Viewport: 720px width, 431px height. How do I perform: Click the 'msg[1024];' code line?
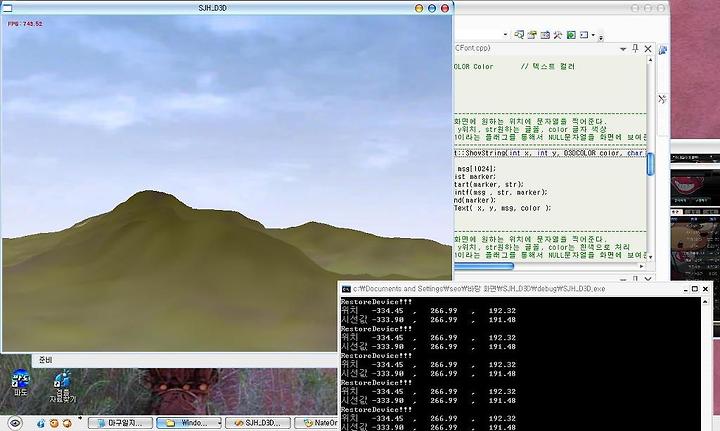click(x=477, y=169)
